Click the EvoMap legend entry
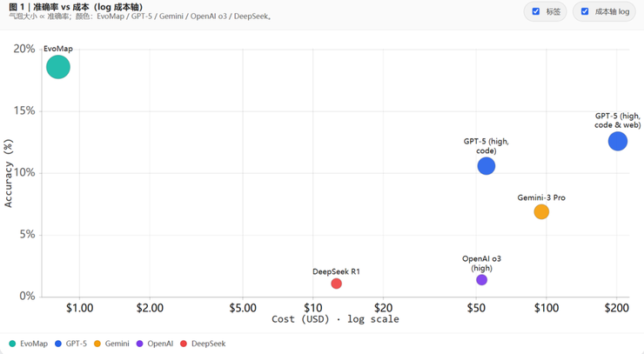 [28, 344]
